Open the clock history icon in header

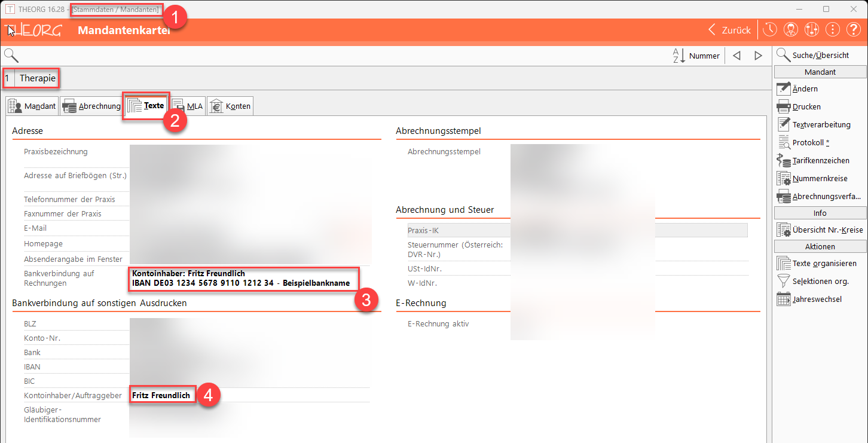click(771, 30)
